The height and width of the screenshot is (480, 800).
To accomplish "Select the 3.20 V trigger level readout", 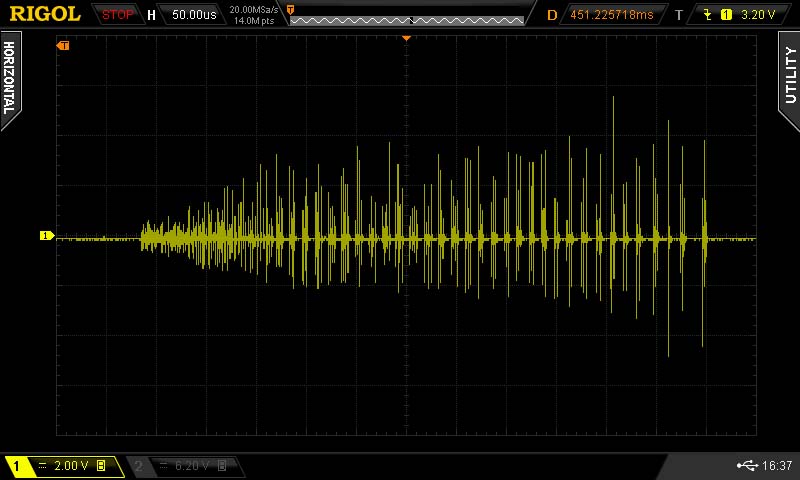I will 758,15.
